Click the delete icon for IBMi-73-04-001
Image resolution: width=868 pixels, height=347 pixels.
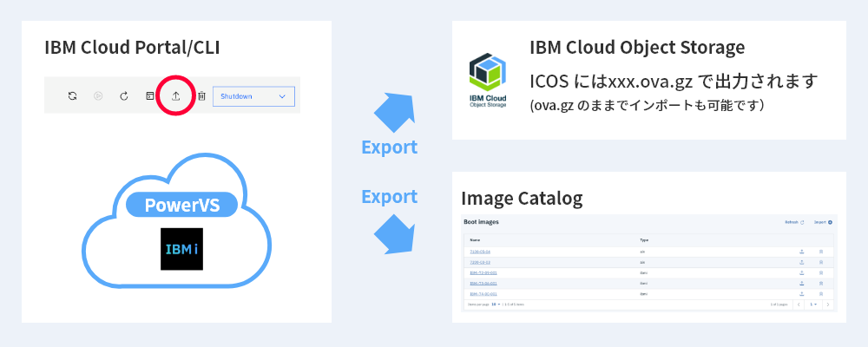(x=821, y=283)
